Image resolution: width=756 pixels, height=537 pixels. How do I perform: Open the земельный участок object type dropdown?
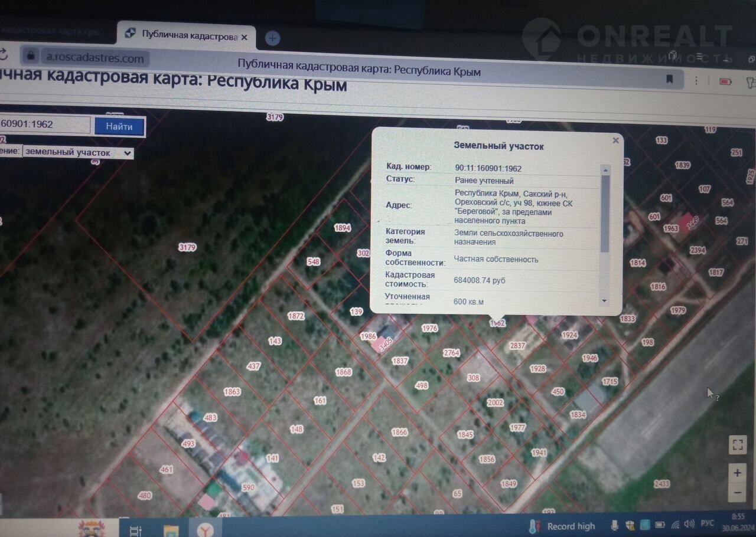78,153
